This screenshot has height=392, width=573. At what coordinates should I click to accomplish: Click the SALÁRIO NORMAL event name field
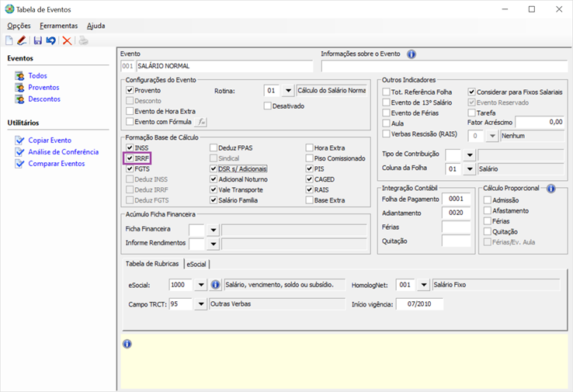point(224,66)
